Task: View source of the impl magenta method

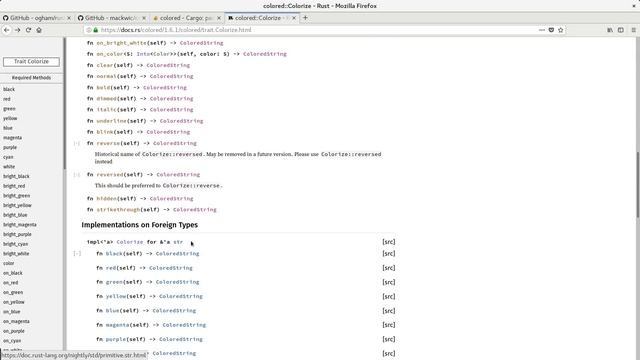Action: click(x=389, y=325)
